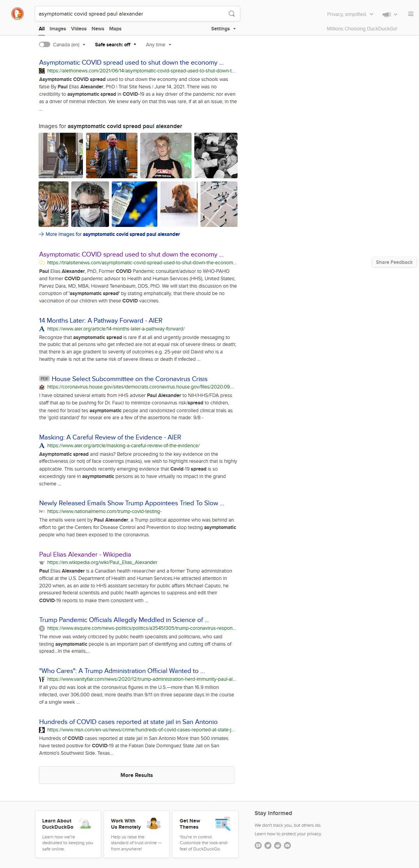Click the Twitter icon in the footer
The width and height of the screenshot is (419, 868).
tap(268, 845)
